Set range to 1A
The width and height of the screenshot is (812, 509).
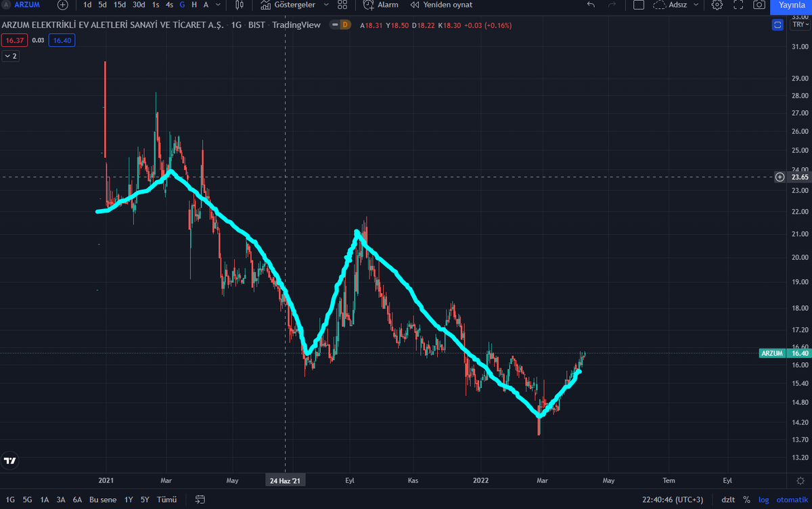pos(45,500)
